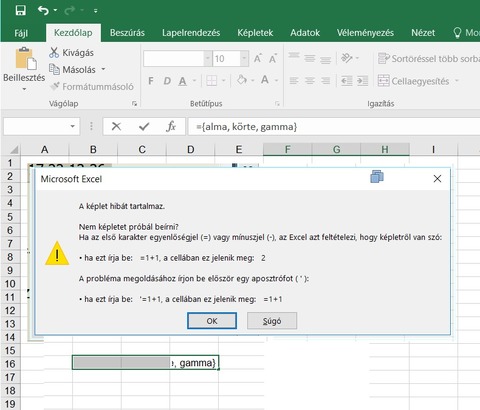Click Másolás (copy) button
The width and height of the screenshot is (480, 410).
click(x=72, y=70)
